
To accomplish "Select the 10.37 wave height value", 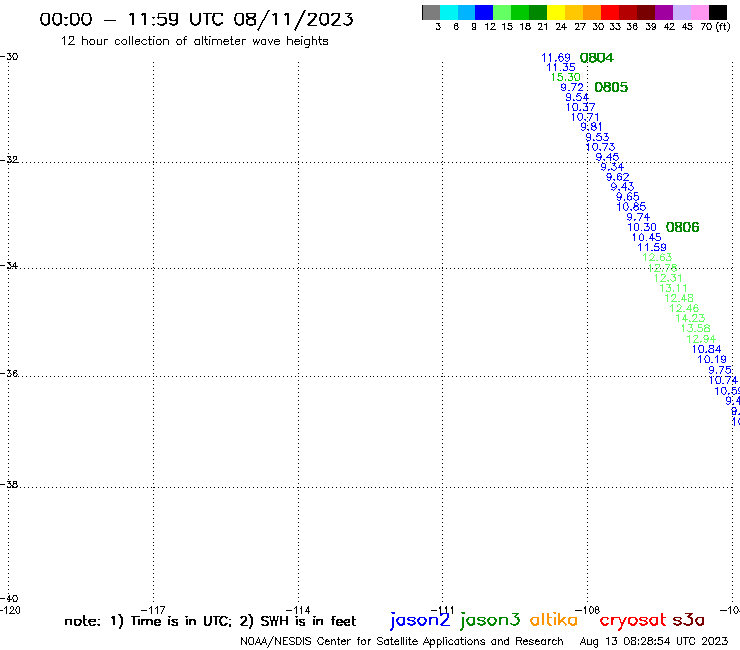I will tap(580, 107).
